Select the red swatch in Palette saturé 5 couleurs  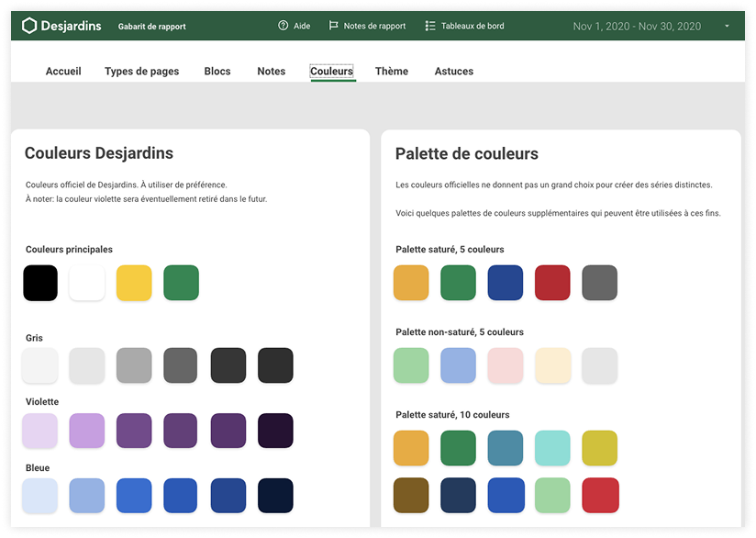click(552, 282)
